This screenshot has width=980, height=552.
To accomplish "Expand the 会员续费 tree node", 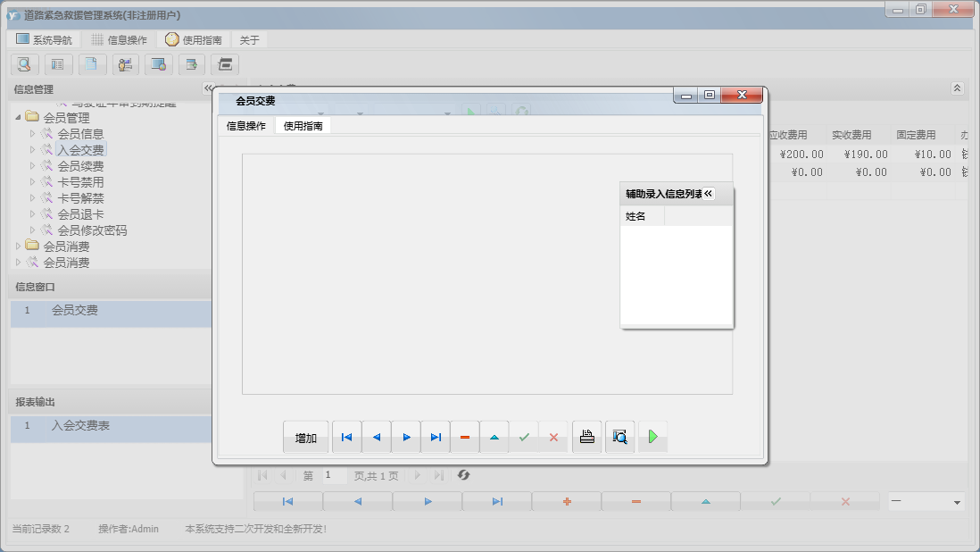I will coord(33,166).
